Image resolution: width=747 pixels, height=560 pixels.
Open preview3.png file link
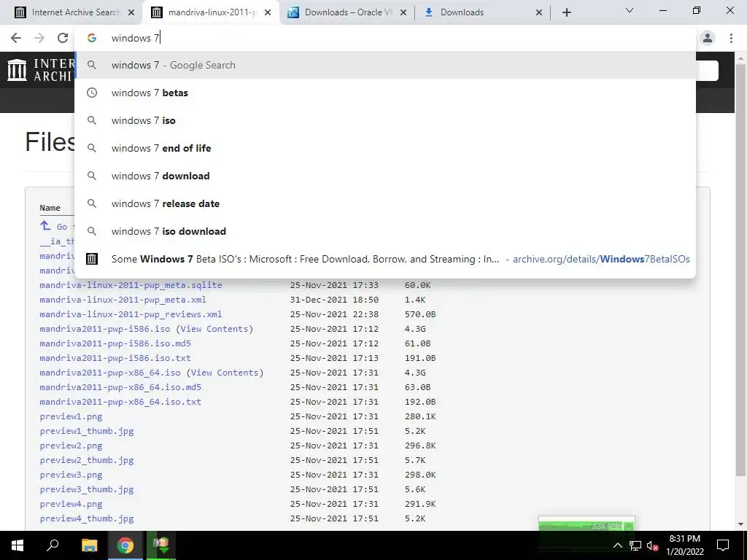click(71, 475)
